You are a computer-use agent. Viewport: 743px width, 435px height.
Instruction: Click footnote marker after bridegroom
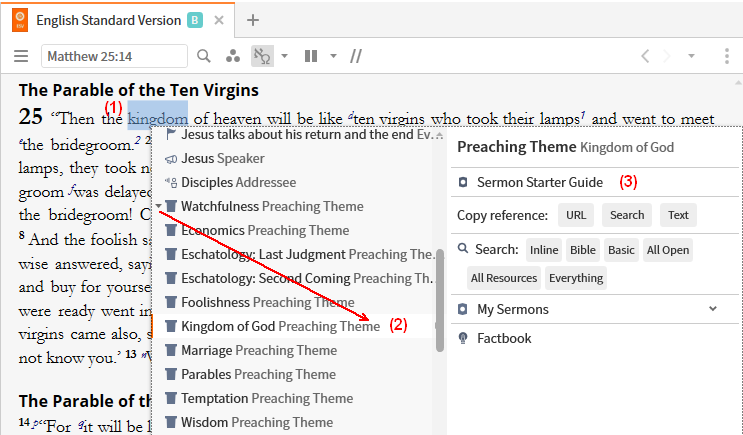tap(137, 139)
